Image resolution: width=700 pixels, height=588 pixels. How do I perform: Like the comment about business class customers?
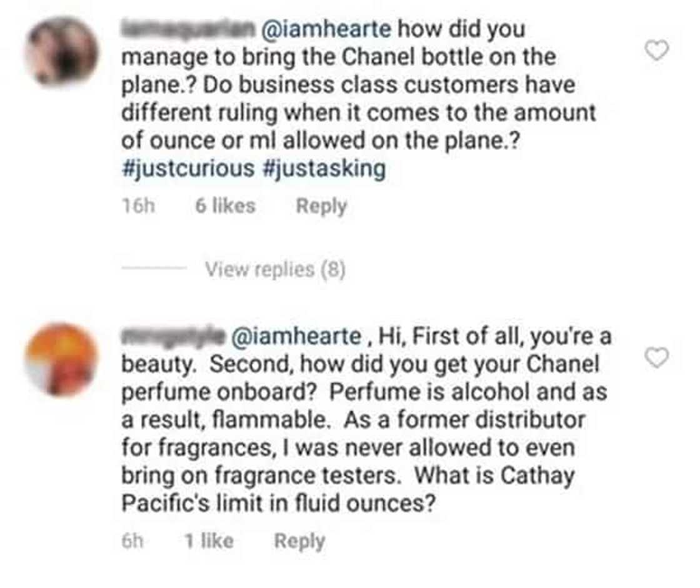coord(656,51)
